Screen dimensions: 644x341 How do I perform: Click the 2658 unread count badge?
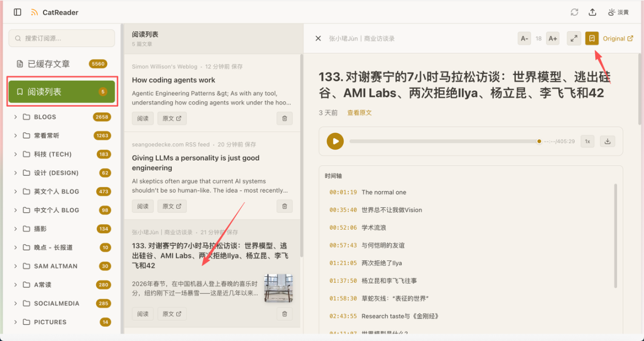(x=102, y=117)
